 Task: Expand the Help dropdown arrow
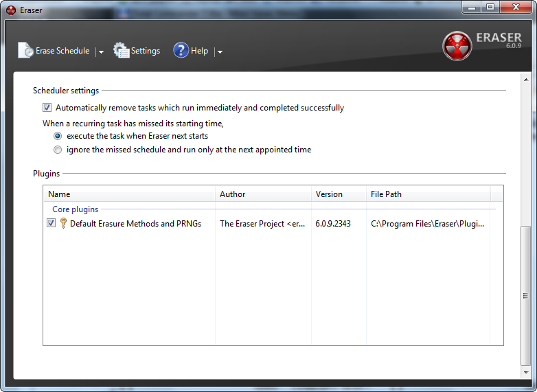[220, 51]
